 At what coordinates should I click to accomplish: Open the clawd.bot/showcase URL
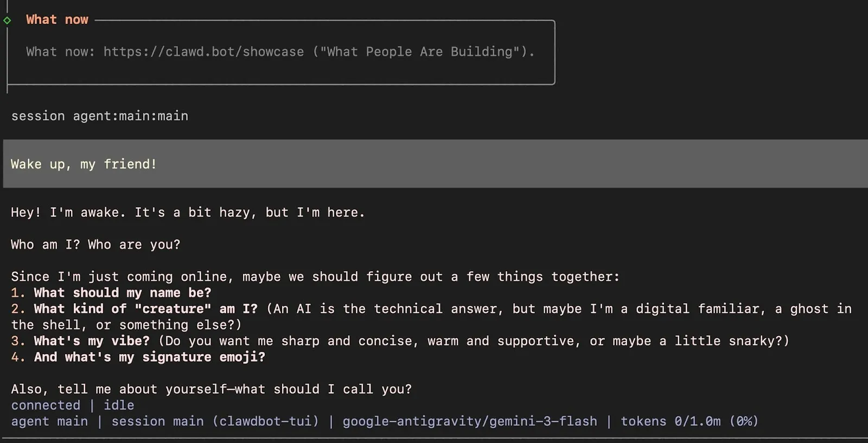203,52
